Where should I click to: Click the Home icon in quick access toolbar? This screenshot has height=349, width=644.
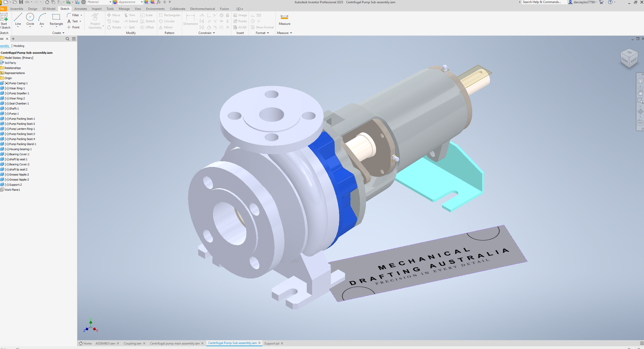click(x=47, y=2)
